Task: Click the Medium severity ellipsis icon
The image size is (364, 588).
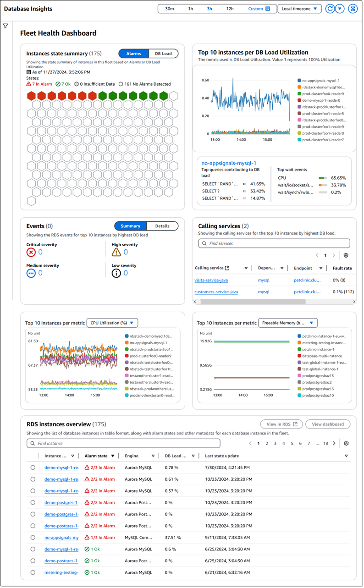Action: tap(31, 273)
